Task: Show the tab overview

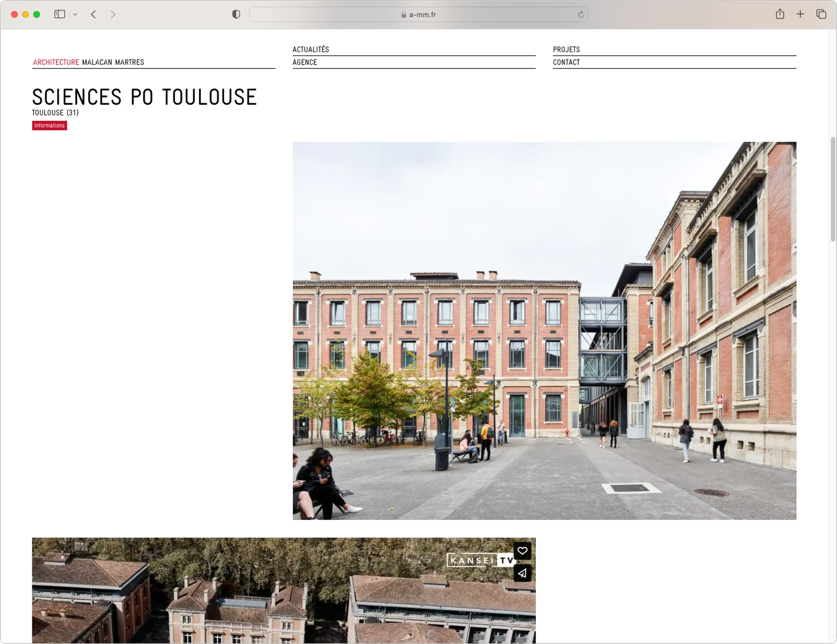Action: click(821, 14)
